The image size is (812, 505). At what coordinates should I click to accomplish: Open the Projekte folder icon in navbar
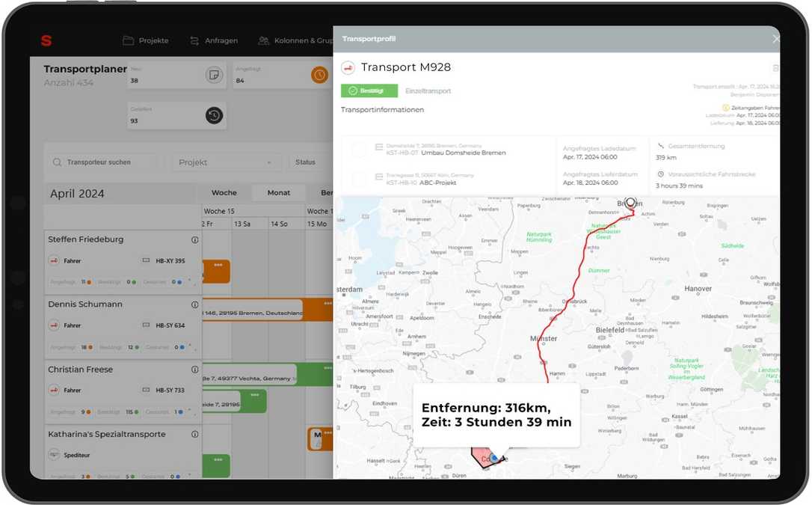point(129,40)
